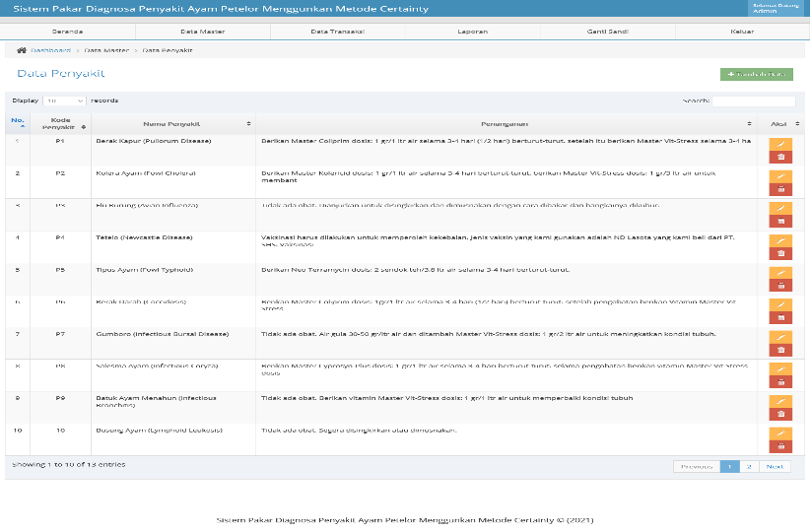Remove Gumboro entry with trash icon
This screenshot has width=810, height=532.
click(x=780, y=350)
